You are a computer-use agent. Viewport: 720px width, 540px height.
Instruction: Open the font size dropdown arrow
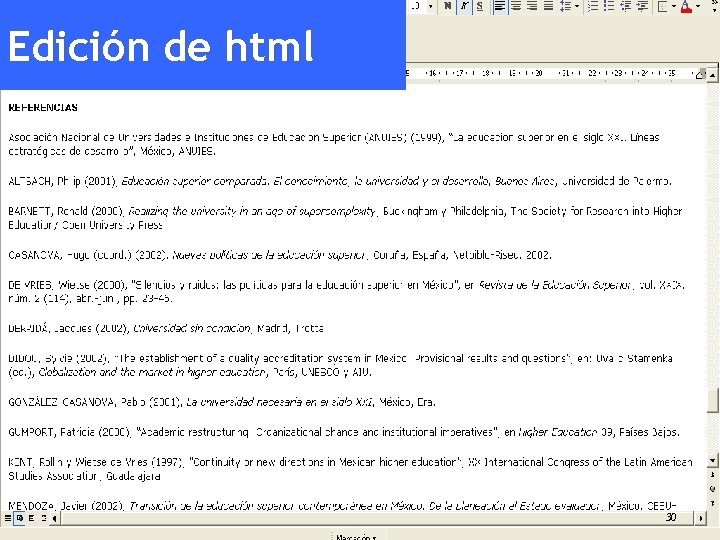431,6
